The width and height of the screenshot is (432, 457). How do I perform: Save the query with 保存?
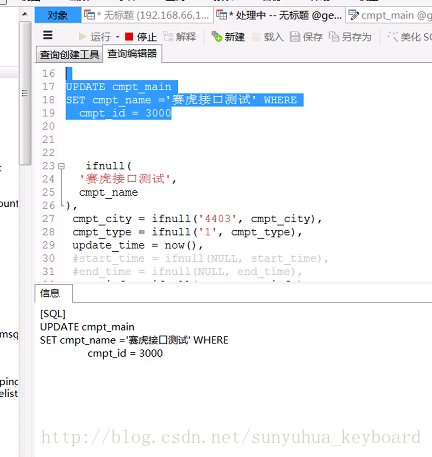point(306,37)
